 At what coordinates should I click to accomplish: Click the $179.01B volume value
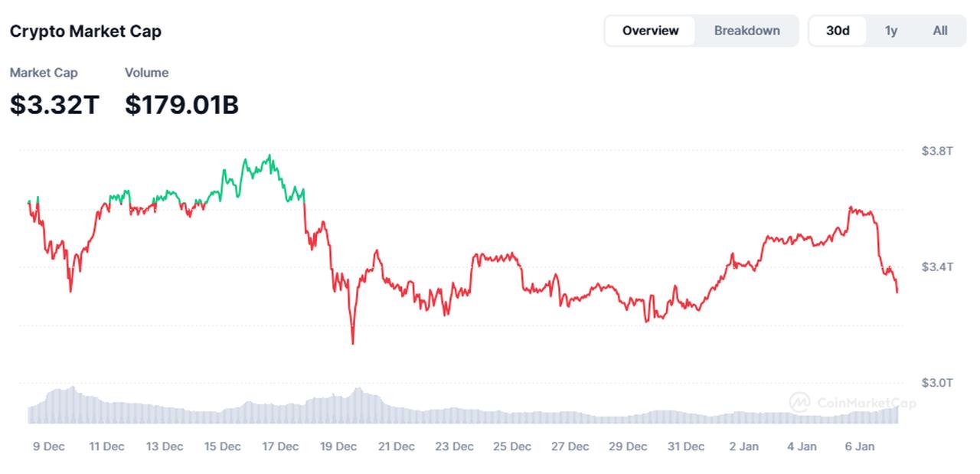pyautogui.click(x=181, y=104)
